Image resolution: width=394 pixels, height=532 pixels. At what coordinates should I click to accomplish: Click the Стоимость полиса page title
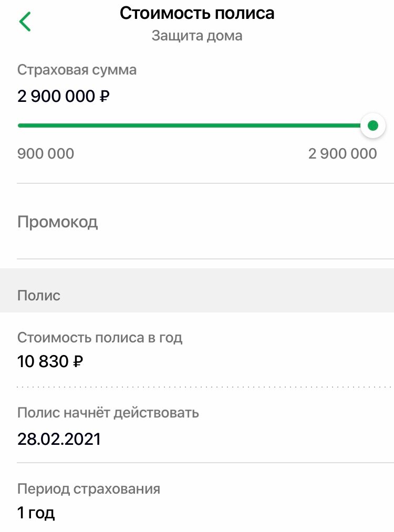197,14
